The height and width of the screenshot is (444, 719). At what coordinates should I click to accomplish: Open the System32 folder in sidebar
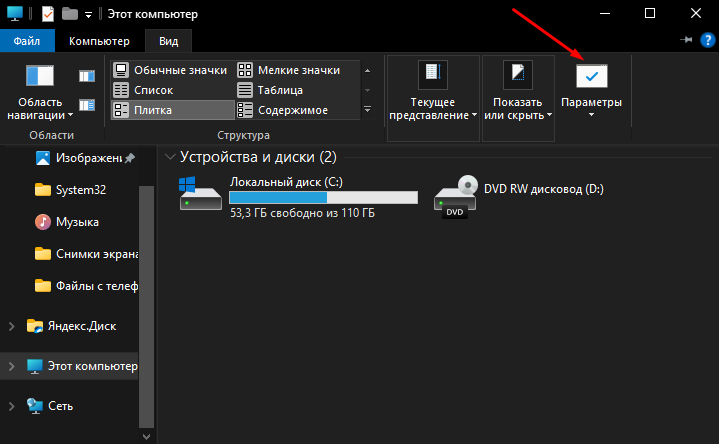coord(70,189)
